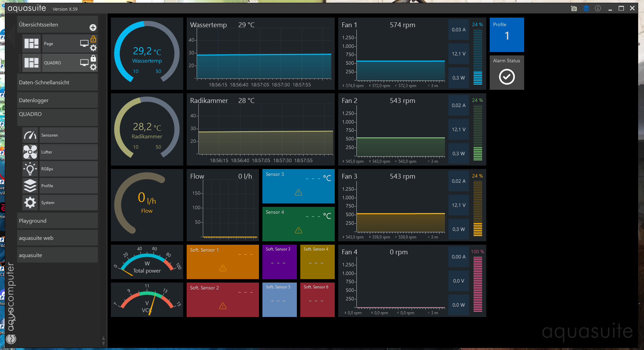Expand the aquasuite web section

point(58,238)
